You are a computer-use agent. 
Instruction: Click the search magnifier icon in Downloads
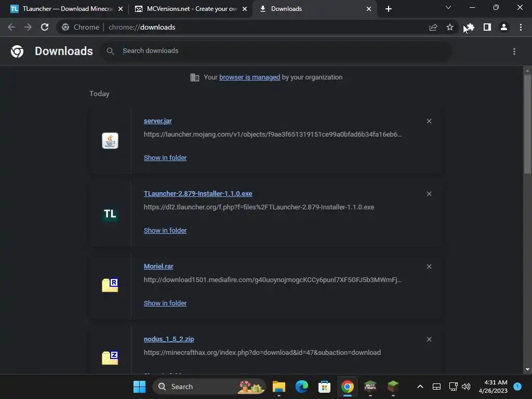[110, 51]
